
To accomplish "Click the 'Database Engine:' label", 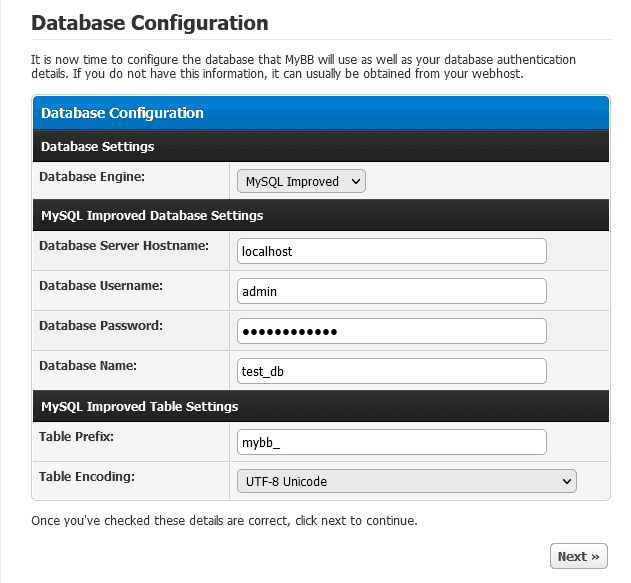I will point(92,177).
